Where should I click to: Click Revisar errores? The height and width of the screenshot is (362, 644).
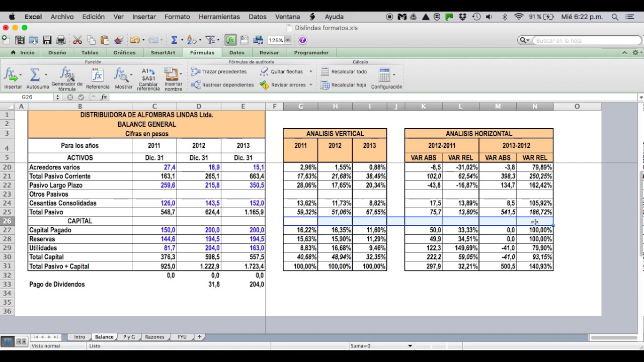283,85
